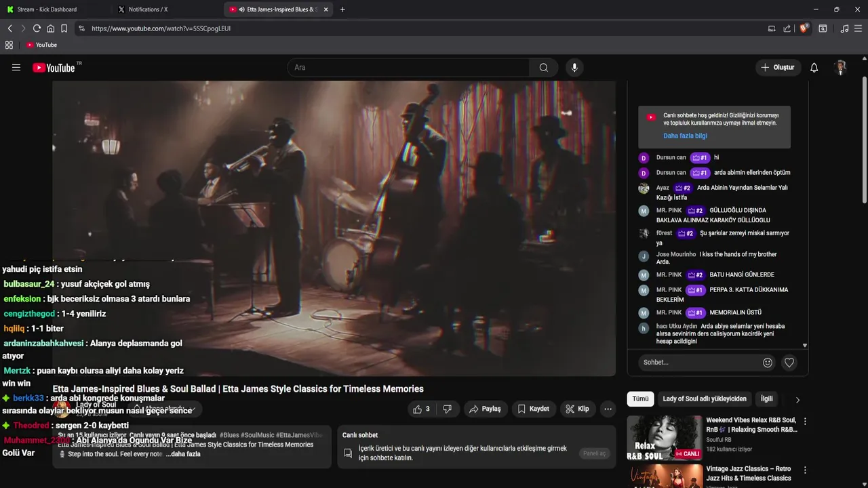Open more actions ellipsis under video
868x488 pixels.
click(608, 409)
